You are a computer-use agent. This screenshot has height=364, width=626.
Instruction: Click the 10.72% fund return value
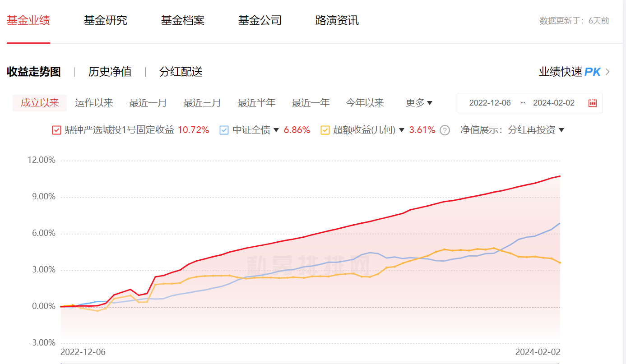pos(194,130)
